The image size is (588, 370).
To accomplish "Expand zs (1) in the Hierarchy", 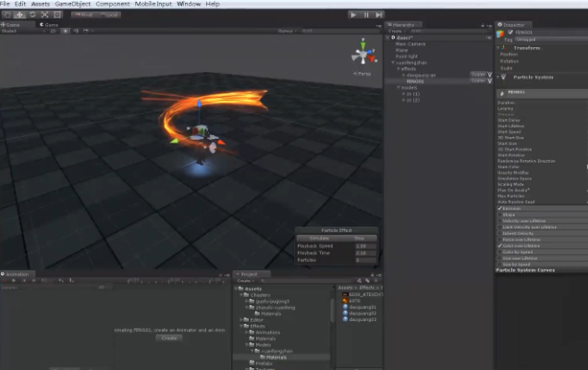I will pos(403,93).
